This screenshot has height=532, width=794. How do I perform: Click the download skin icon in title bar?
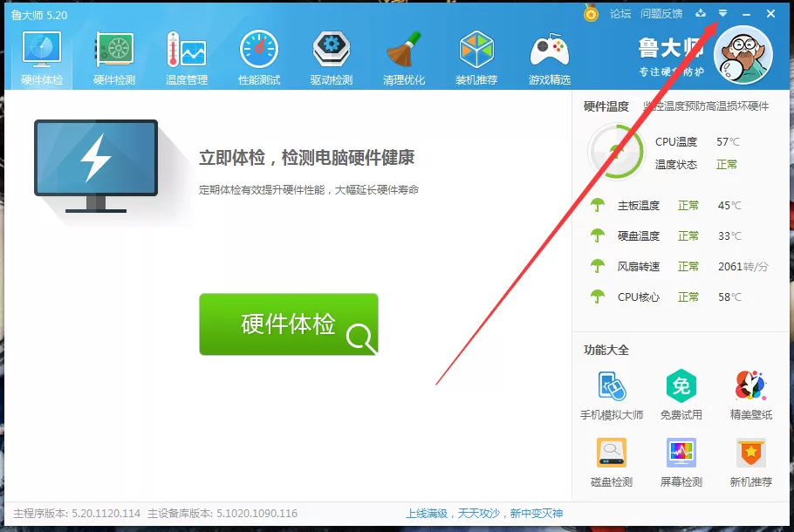point(701,13)
